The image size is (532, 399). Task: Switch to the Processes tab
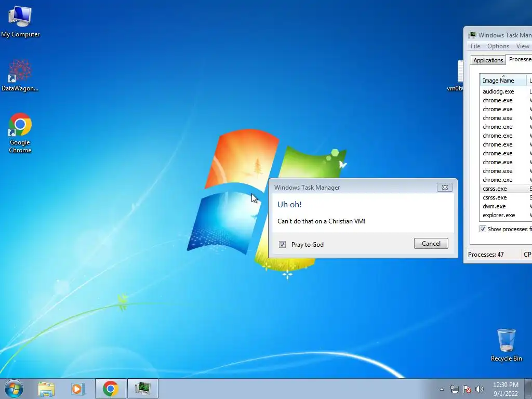(x=519, y=59)
